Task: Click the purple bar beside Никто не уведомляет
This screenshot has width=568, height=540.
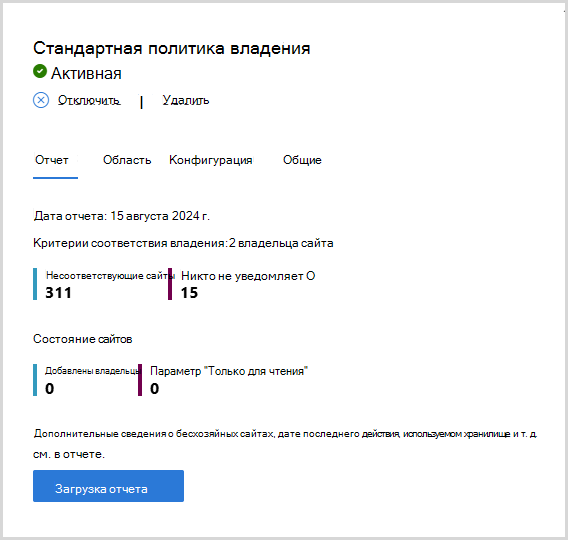Action: pos(170,284)
